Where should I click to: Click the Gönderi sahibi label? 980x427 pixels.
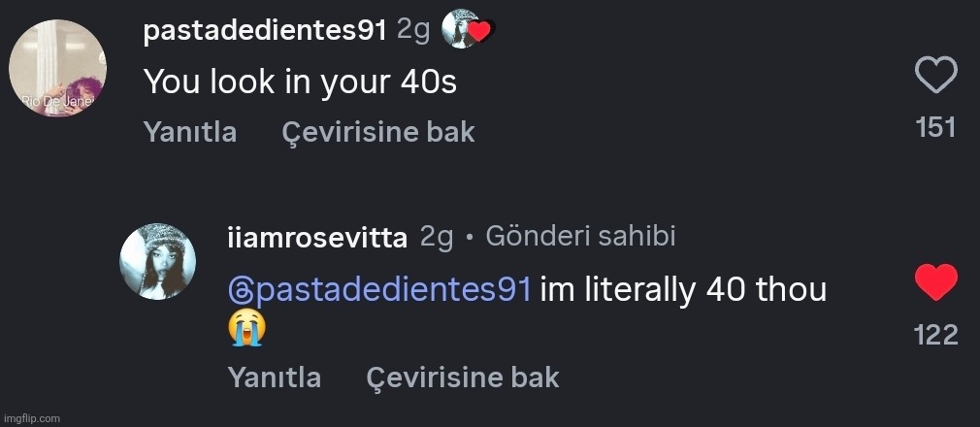pos(580,236)
